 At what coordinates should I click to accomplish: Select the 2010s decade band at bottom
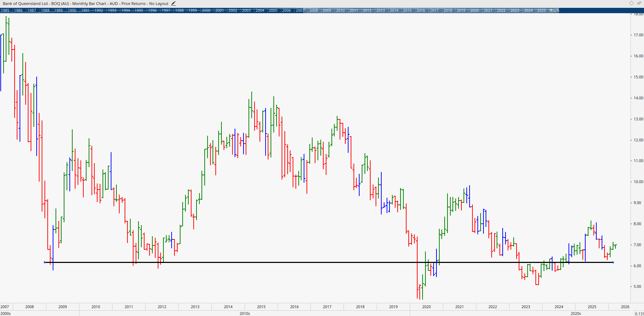245,314
